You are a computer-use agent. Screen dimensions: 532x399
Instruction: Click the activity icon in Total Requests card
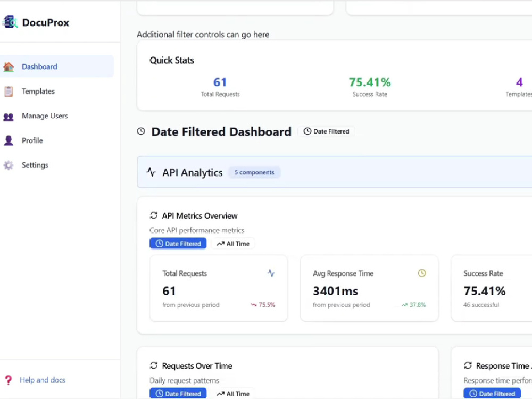point(271,273)
